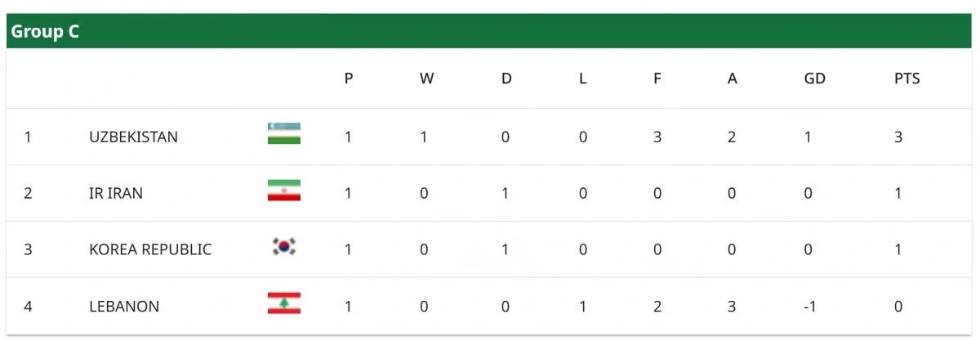The height and width of the screenshot is (341, 980).
Task: Click the L column header
Action: coord(582,79)
